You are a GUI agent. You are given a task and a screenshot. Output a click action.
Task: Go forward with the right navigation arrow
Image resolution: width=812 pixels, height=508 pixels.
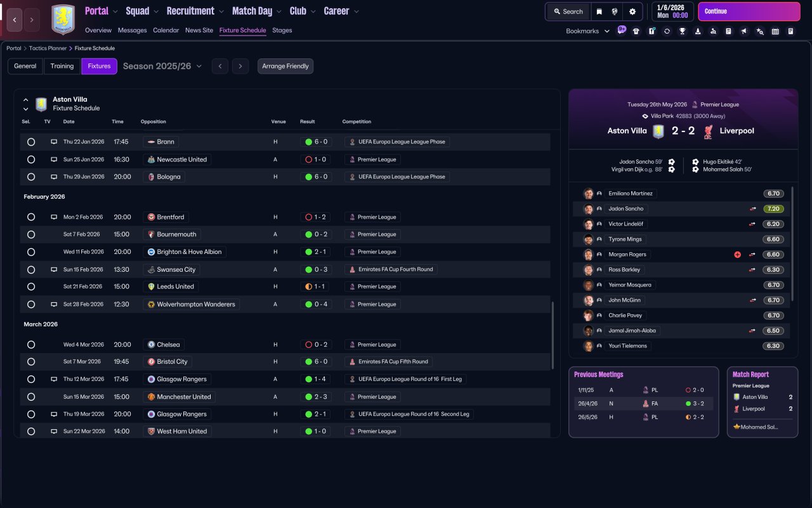point(32,20)
